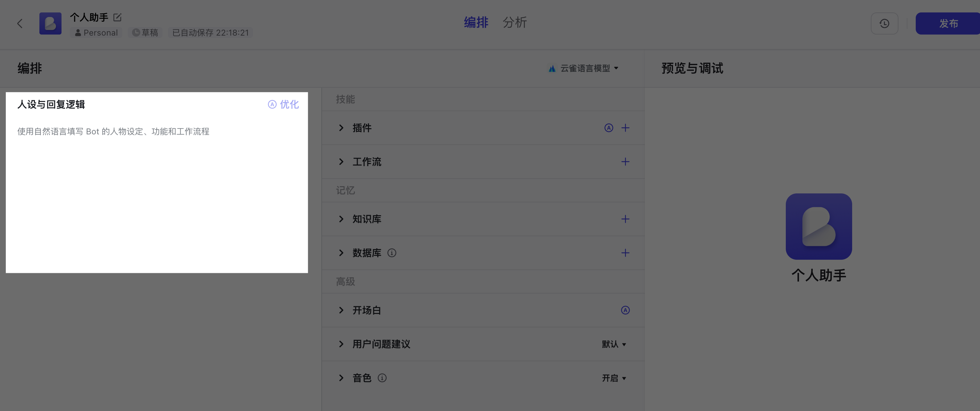Add a plugin with the plus icon
Viewport: 980px width, 411px height.
tap(625, 128)
